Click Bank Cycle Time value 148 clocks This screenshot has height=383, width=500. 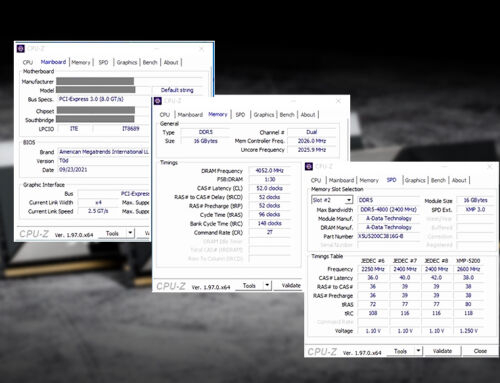point(270,223)
